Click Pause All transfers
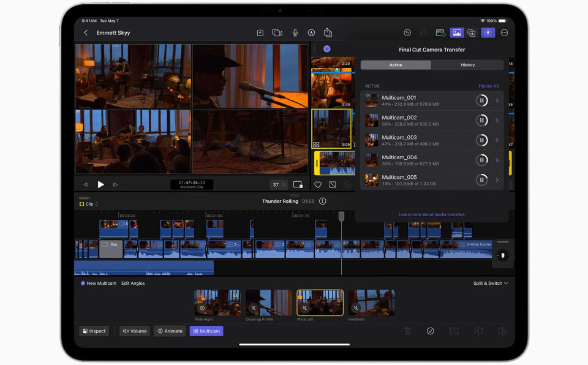Screen dimensions: 588x365 coord(488,86)
